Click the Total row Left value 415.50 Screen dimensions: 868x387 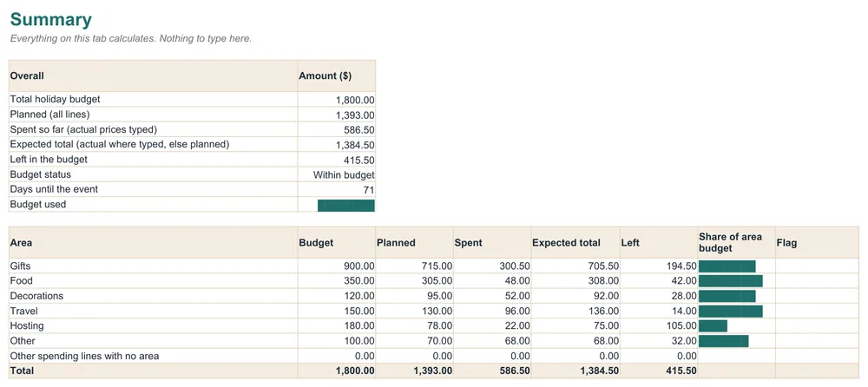click(681, 371)
